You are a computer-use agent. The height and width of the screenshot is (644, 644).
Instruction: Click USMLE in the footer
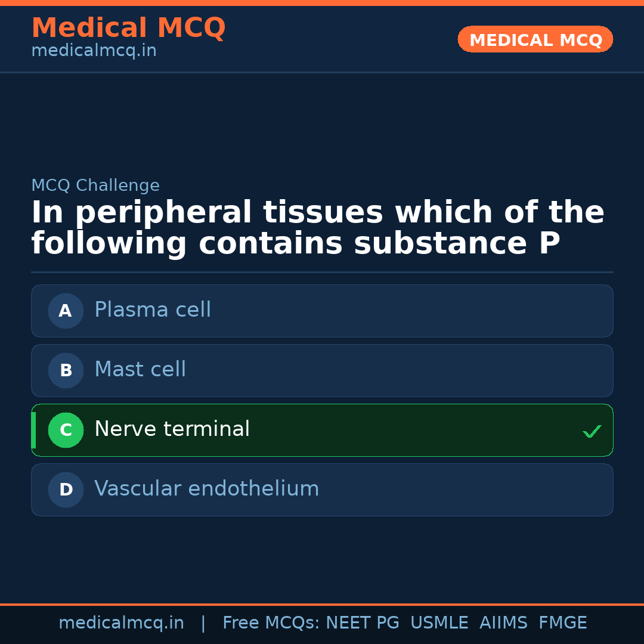pyautogui.click(x=439, y=623)
